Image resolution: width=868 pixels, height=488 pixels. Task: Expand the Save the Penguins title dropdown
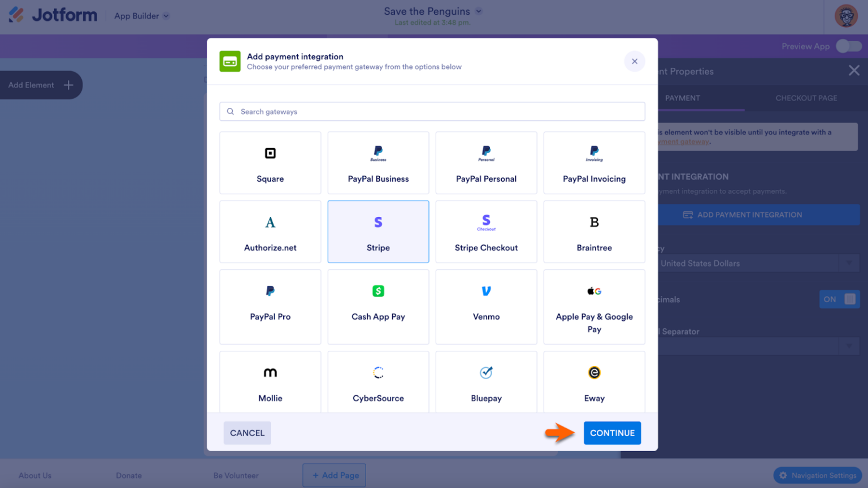coord(478,11)
